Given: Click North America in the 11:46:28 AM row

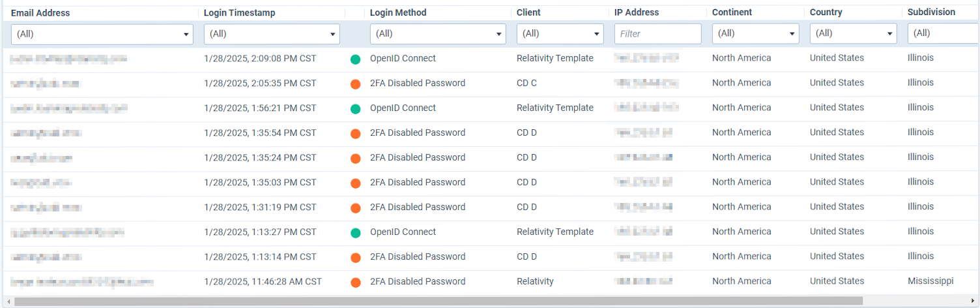Looking at the screenshot, I should pyautogui.click(x=742, y=281).
